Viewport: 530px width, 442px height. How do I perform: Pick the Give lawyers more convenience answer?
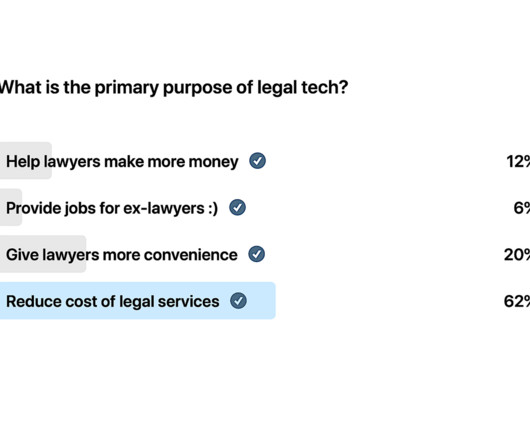pos(122,255)
